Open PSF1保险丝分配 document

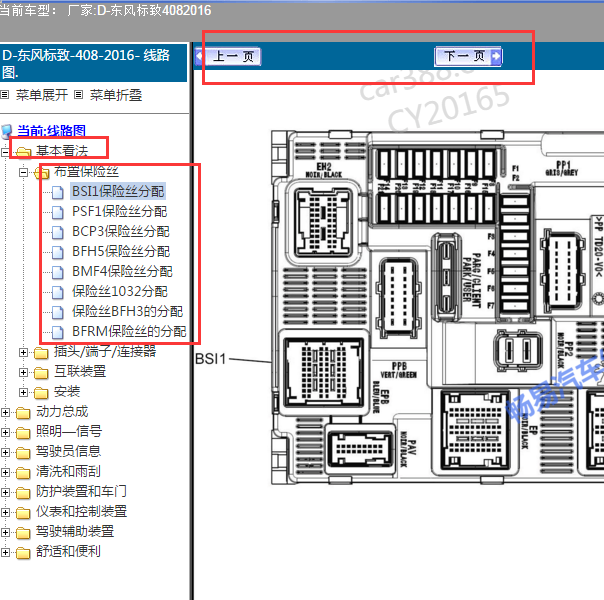[x=119, y=211]
